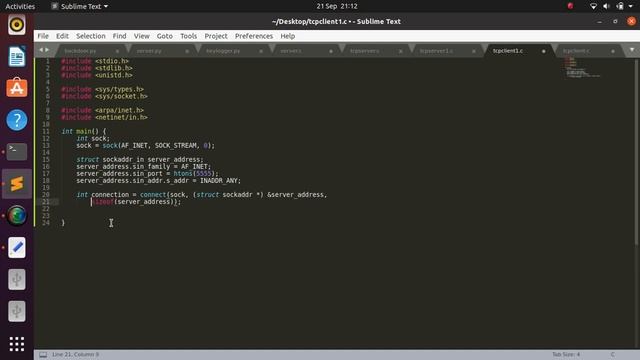Click on 'int main() {' line
The image size is (640, 360).
pos(84,131)
